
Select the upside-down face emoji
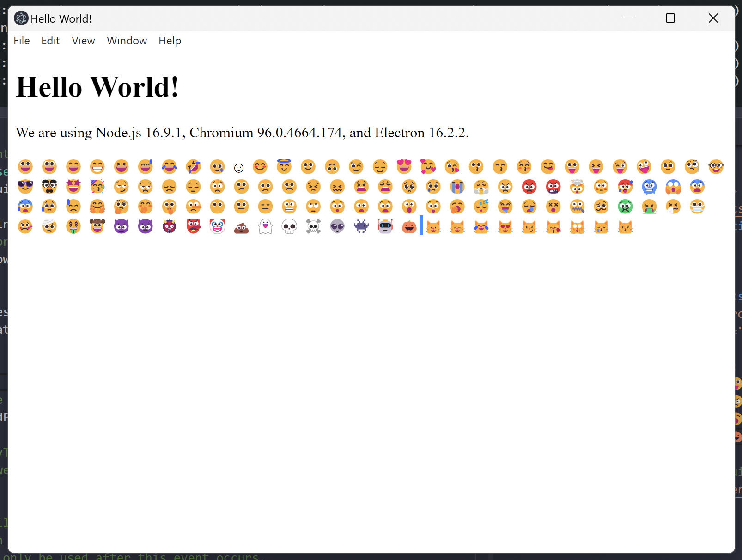tap(332, 166)
